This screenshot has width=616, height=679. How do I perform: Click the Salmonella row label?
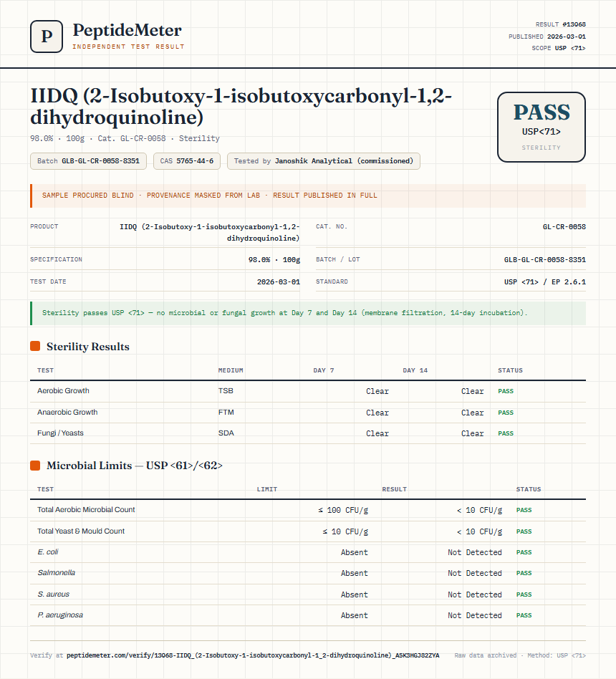pos(57,572)
